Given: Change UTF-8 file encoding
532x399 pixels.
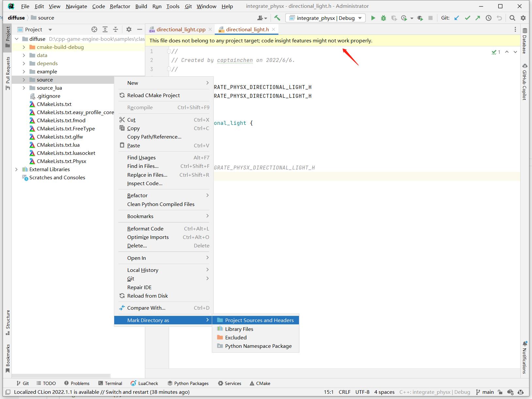Looking at the screenshot, I should click(362, 392).
